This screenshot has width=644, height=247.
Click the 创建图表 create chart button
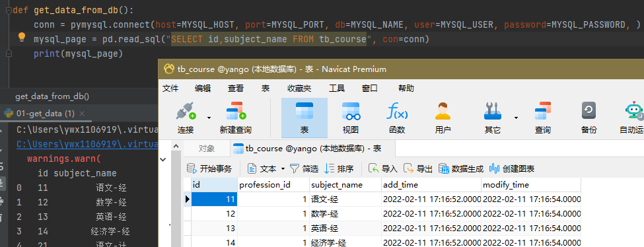click(x=512, y=168)
